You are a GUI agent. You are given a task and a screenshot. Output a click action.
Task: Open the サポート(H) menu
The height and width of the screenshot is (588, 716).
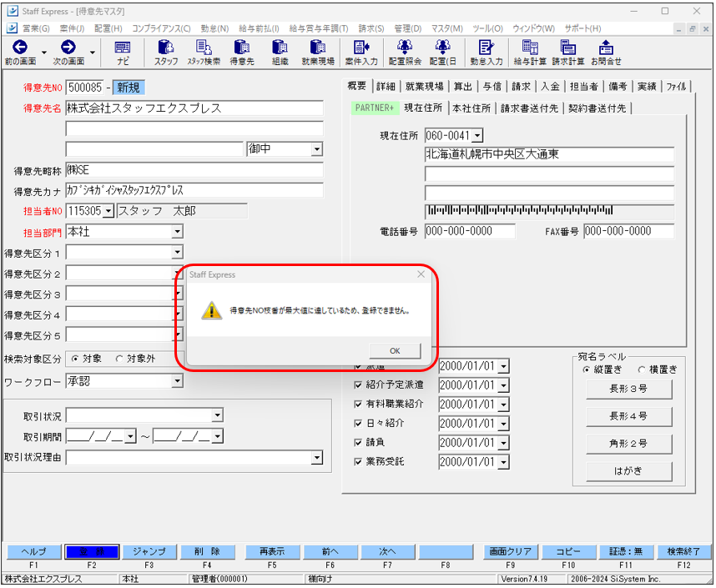pyautogui.click(x=582, y=28)
